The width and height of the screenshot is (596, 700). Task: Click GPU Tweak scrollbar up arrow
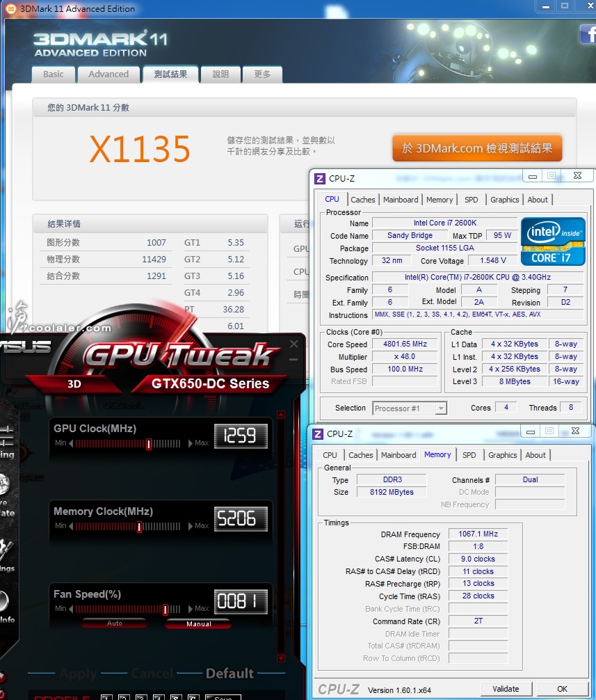point(281,415)
